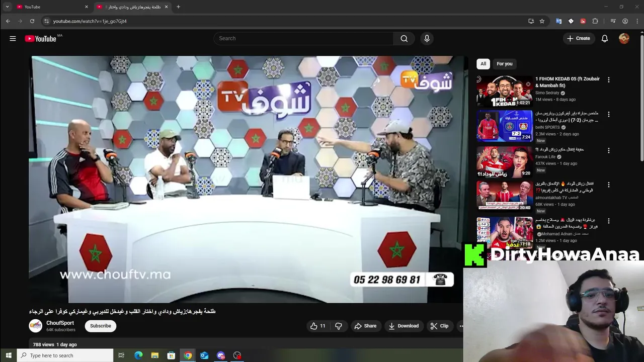Open the account avatar menu
Screen dimensions: 644x362
pos(624,38)
